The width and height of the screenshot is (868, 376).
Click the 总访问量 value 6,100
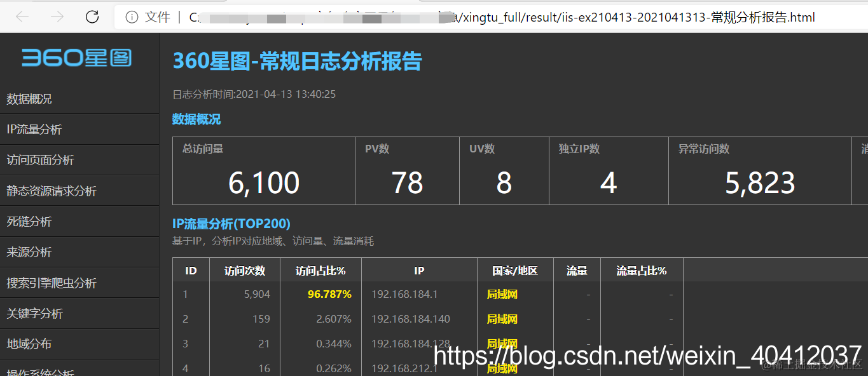pyautogui.click(x=264, y=183)
